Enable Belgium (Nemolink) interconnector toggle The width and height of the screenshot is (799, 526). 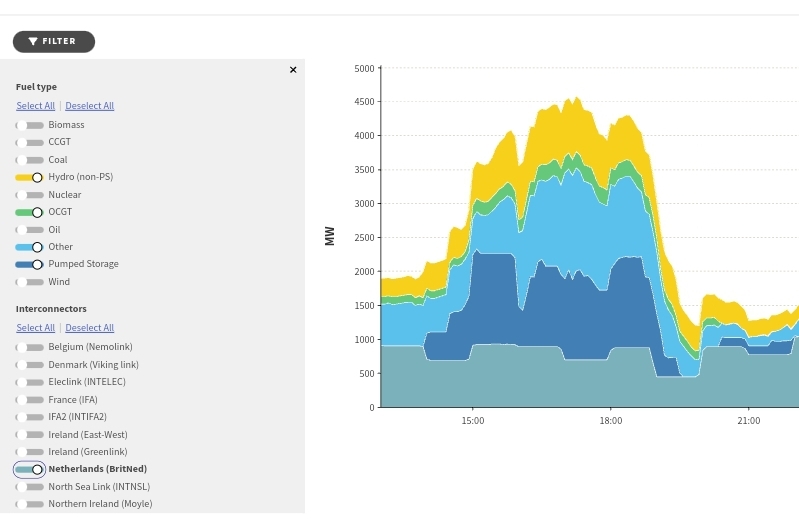click(x=29, y=347)
